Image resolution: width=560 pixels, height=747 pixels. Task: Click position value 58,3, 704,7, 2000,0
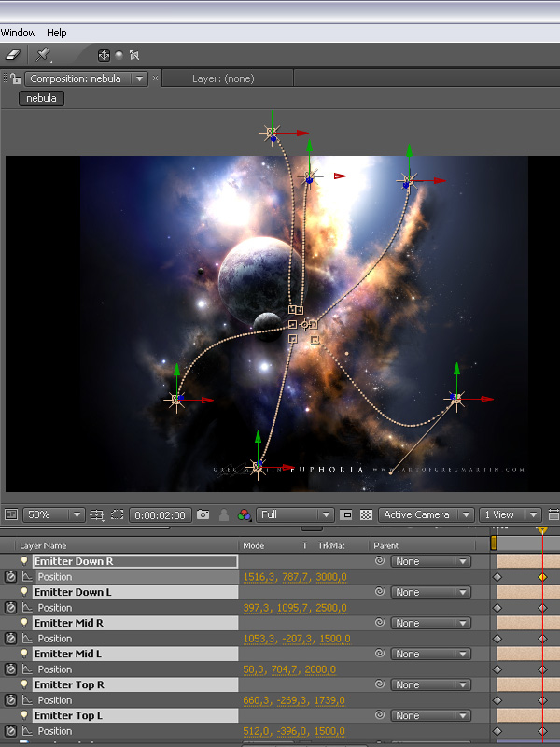click(289, 669)
